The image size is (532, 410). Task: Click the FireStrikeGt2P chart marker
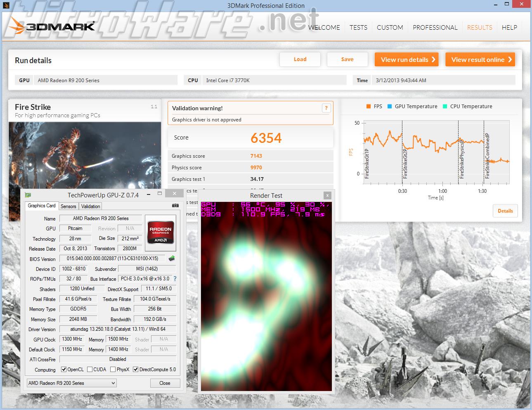point(405,163)
